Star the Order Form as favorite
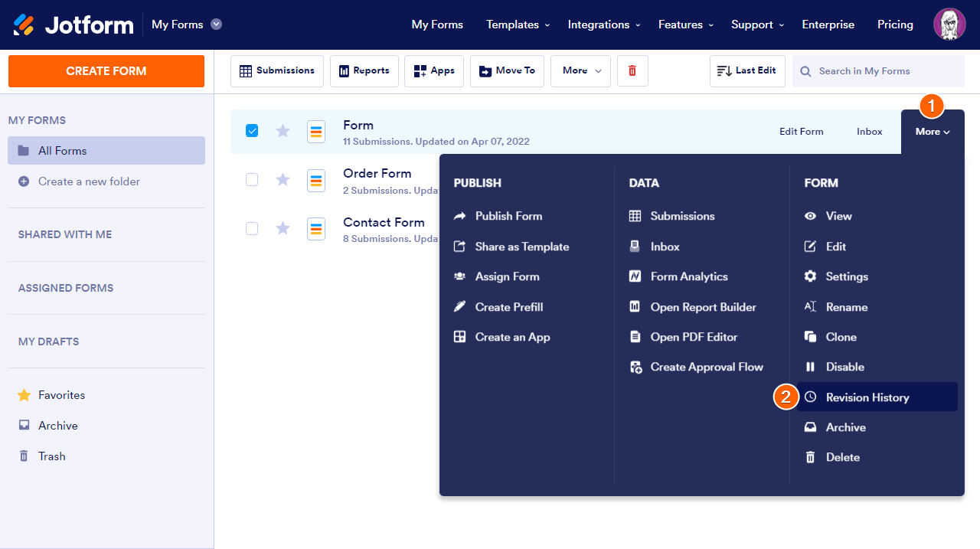The image size is (980, 549). pos(283,180)
